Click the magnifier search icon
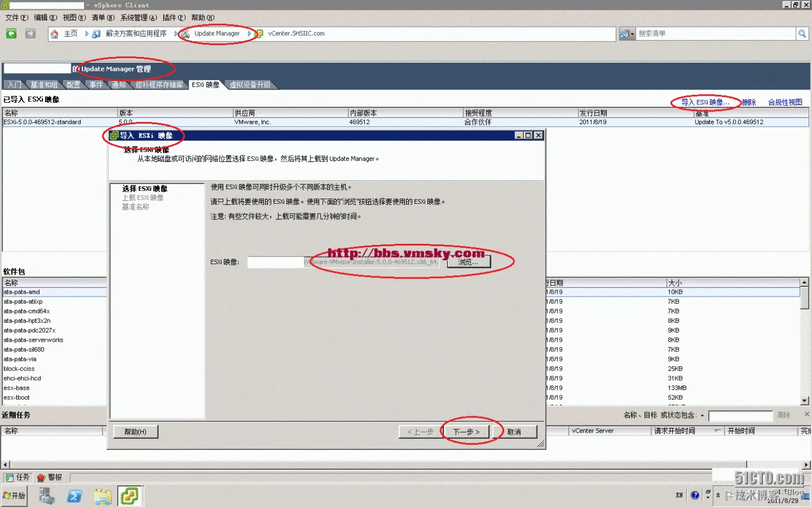 pyautogui.click(x=802, y=34)
